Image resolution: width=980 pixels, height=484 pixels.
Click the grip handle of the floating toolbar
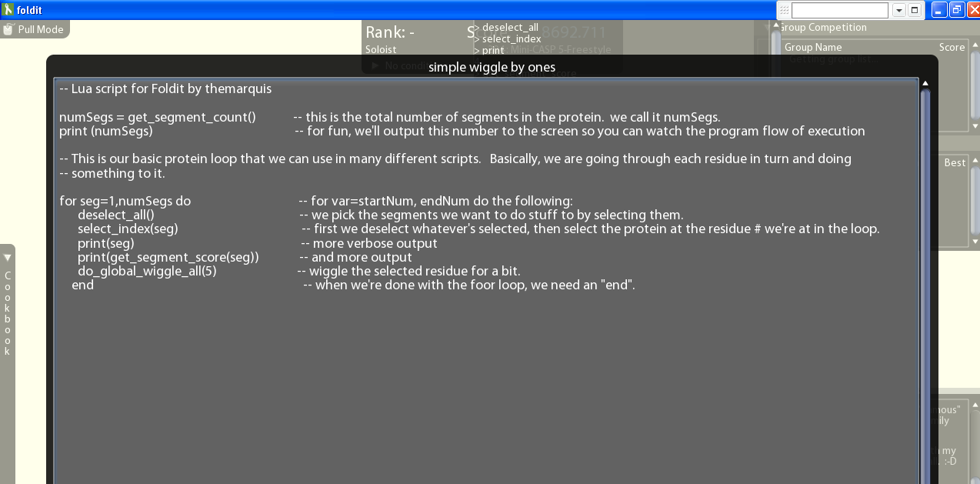pyautogui.click(x=783, y=10)
